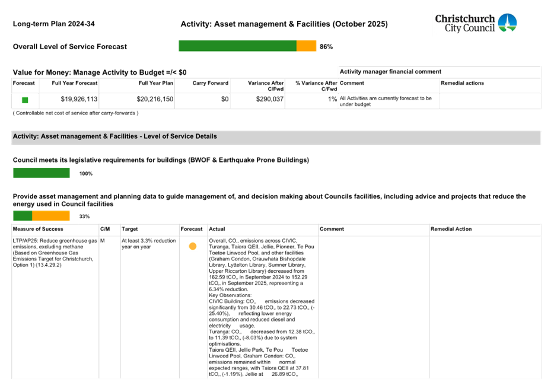Click the Target column header in details table
The height and width of the screenshot is (392, 554).
(x=130, y=229)
